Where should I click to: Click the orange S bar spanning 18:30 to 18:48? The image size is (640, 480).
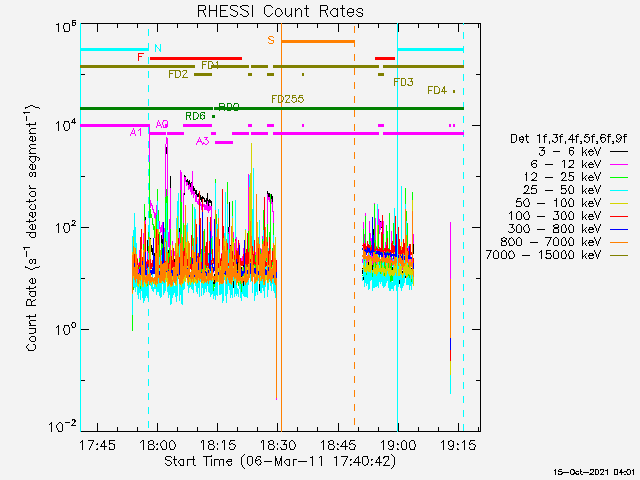[x=318, y=42]
